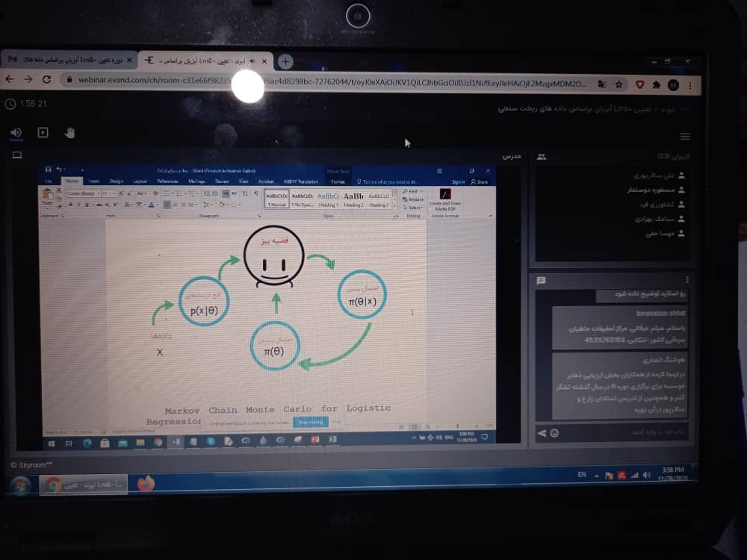Click the Skyroom play media icon

43,132
